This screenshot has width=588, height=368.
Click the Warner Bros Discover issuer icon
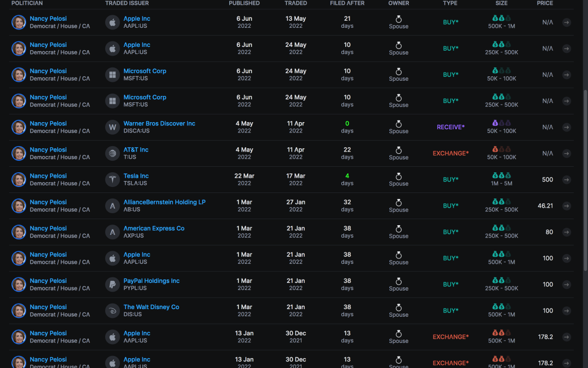[113, 127]
